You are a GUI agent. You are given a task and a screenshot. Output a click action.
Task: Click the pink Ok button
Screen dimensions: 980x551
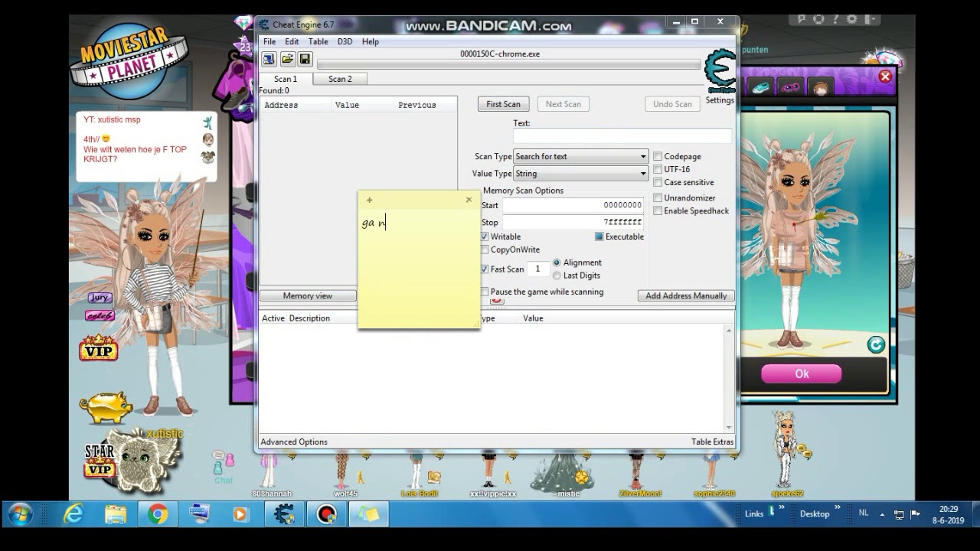[802, 373]
